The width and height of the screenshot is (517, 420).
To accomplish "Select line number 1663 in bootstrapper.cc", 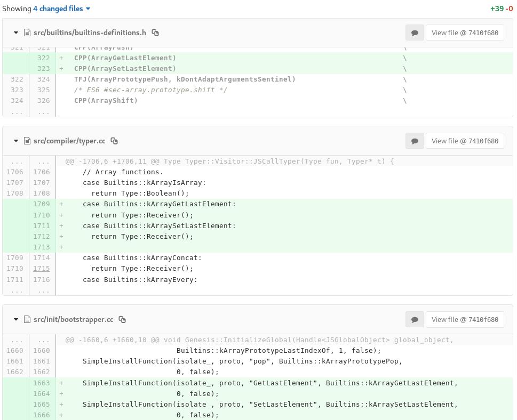I will (42, 383).
